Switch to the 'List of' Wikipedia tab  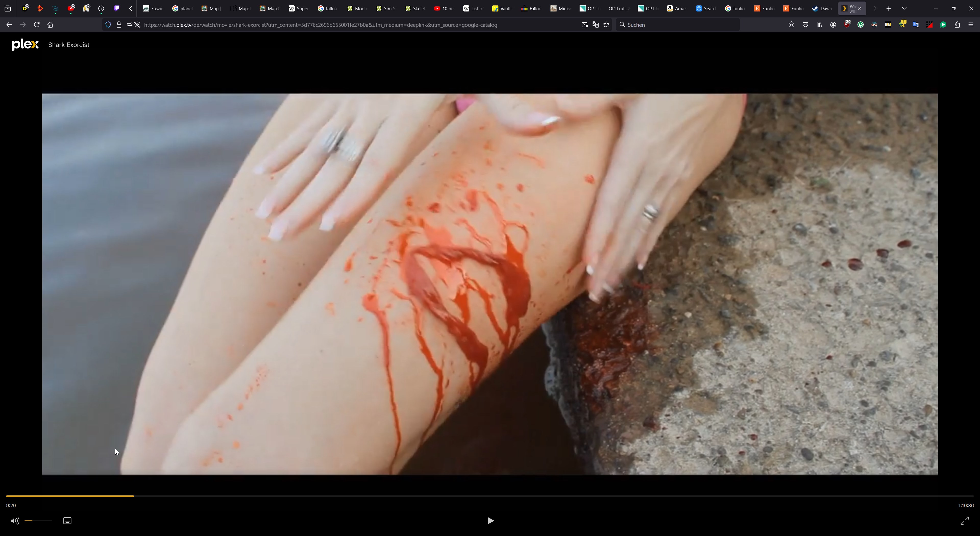(474, 8)
